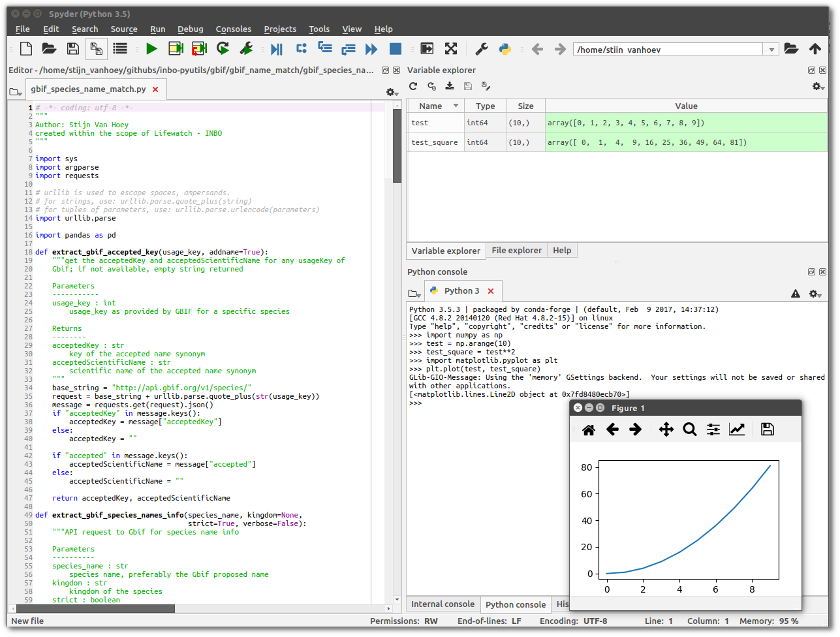Go to next view in Figure 1
This screenshot has width=840, height=637.
636,429
